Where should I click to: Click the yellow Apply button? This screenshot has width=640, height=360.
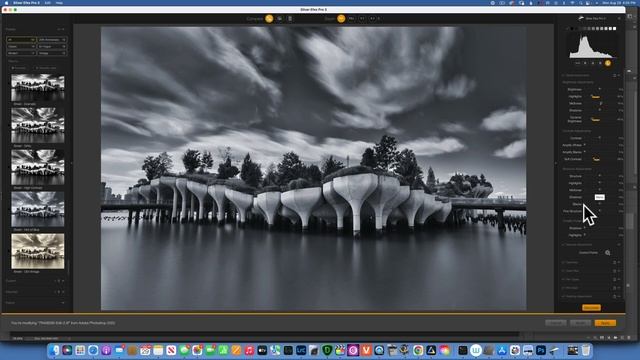point(605,323)
